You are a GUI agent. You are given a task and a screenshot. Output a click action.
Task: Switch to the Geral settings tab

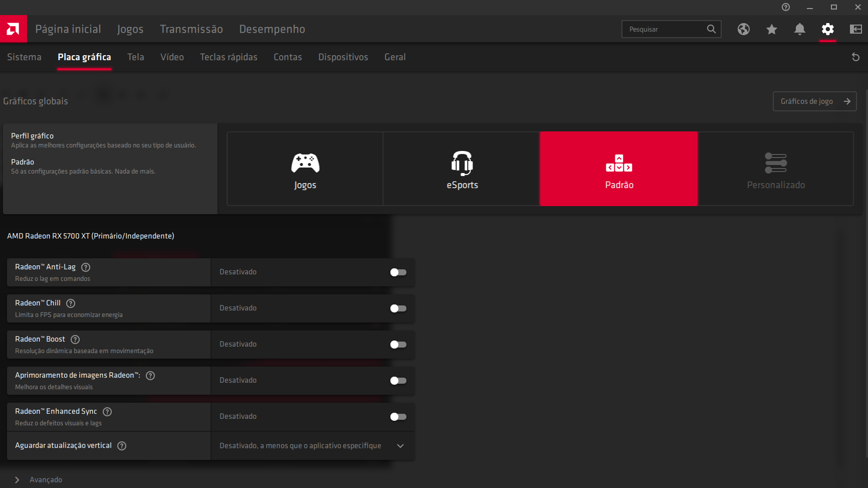pyautogui.click(x=395, y=57)
